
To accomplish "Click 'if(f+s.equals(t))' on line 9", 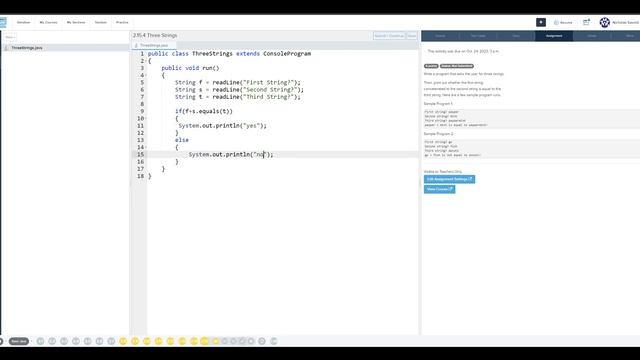I will click(x=204, y=111).
